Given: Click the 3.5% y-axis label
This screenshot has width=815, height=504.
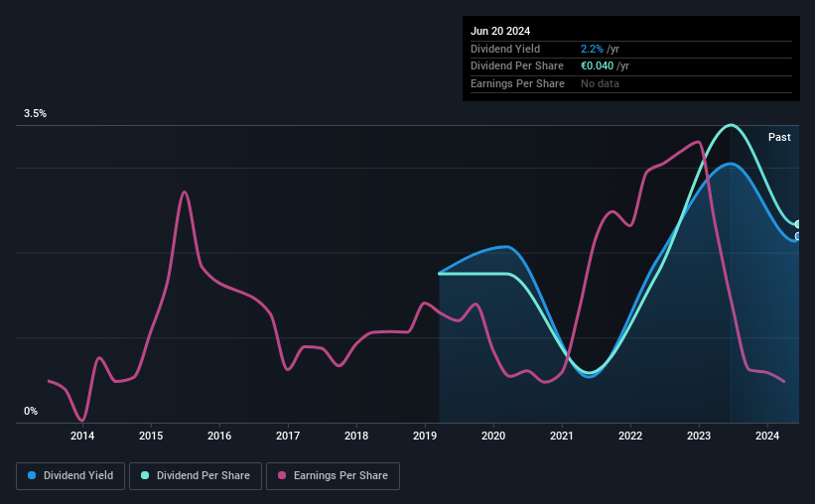Looking at the screenshot, I should coord(35,113).
